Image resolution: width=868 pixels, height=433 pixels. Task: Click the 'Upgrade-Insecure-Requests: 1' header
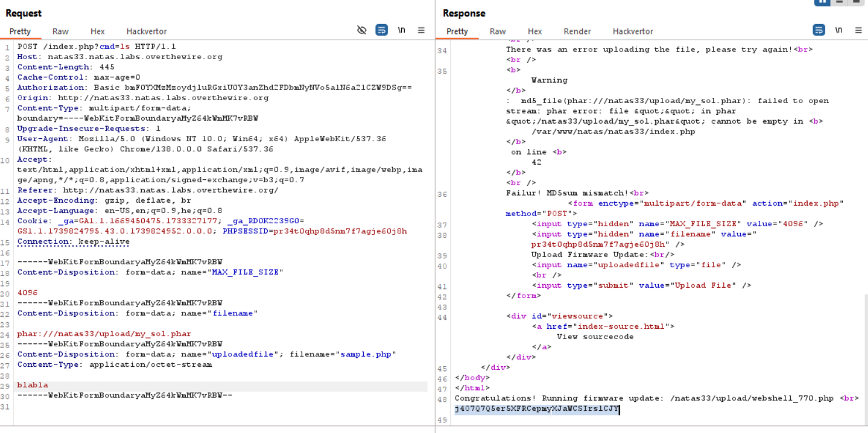[x=89, y=128]
